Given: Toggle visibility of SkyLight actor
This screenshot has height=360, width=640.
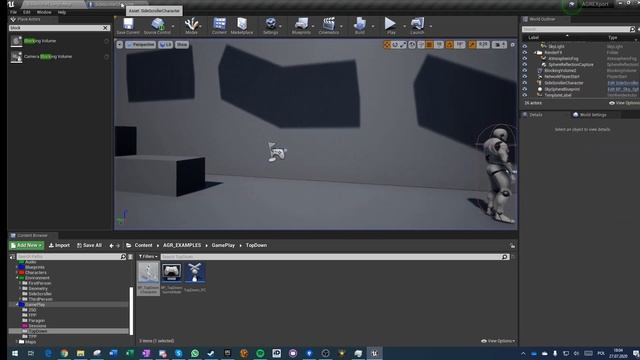Looking at the screenshot, I should click(x=525, y=47).
